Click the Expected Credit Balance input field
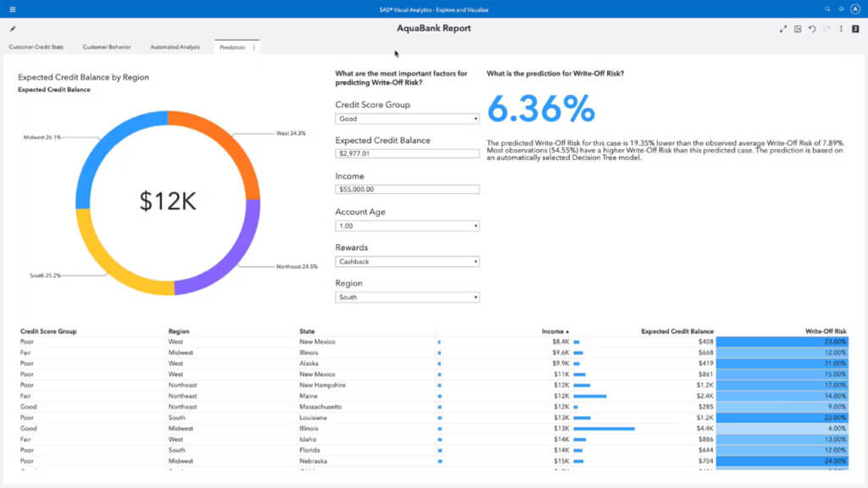 pyautogui.click(x=407, y=153)
